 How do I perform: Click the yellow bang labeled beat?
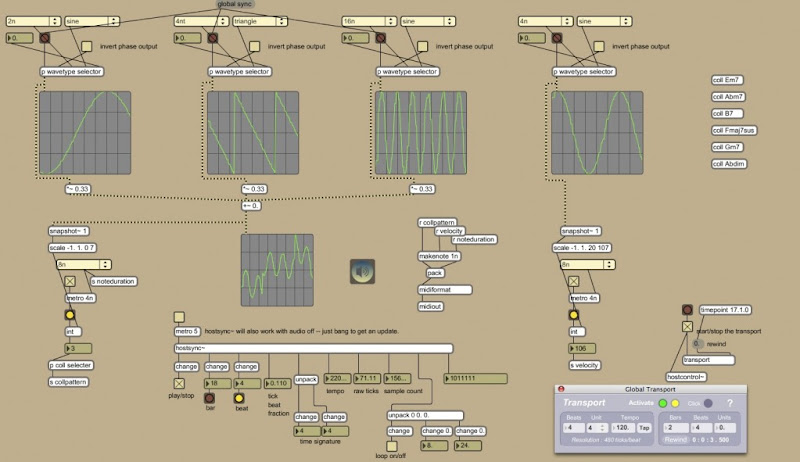[239, 398]
